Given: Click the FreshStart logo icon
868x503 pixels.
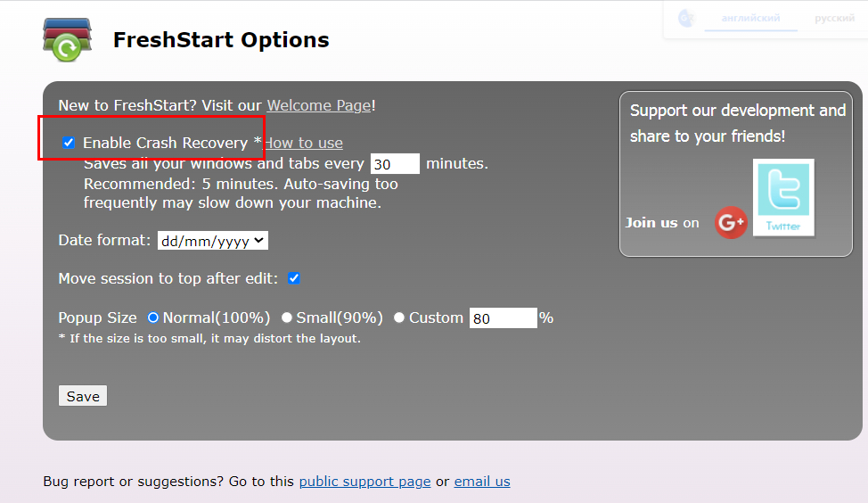Looking at the screenshot, I should [68, 39].
